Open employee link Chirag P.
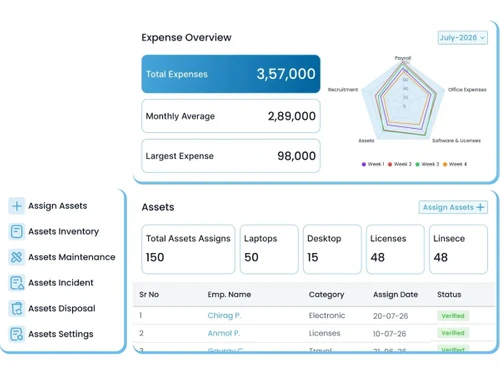Image resolution: width=500 pixels, height=375 pixels. point(224,315)
